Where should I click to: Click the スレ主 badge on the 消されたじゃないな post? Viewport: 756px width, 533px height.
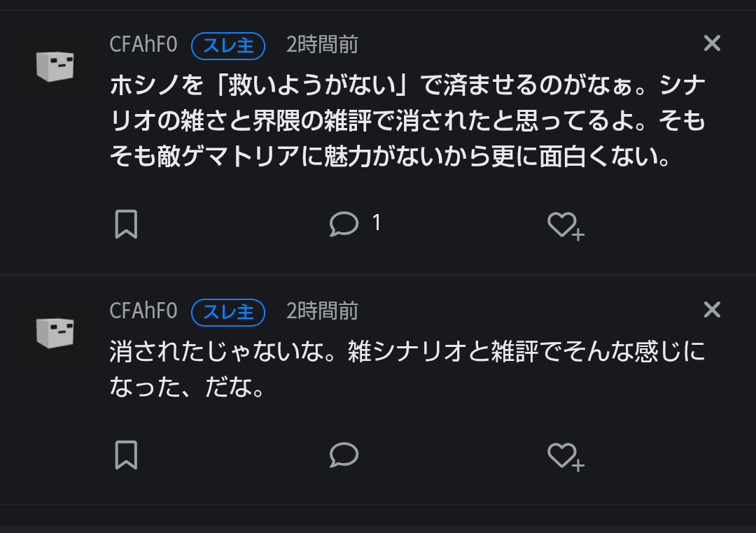228,311
